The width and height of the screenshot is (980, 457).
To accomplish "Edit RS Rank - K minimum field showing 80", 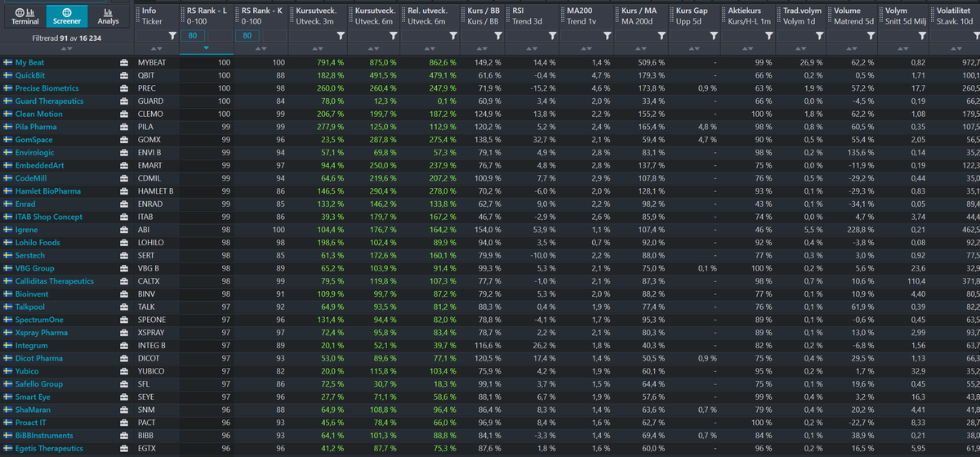I will point(247,36).
